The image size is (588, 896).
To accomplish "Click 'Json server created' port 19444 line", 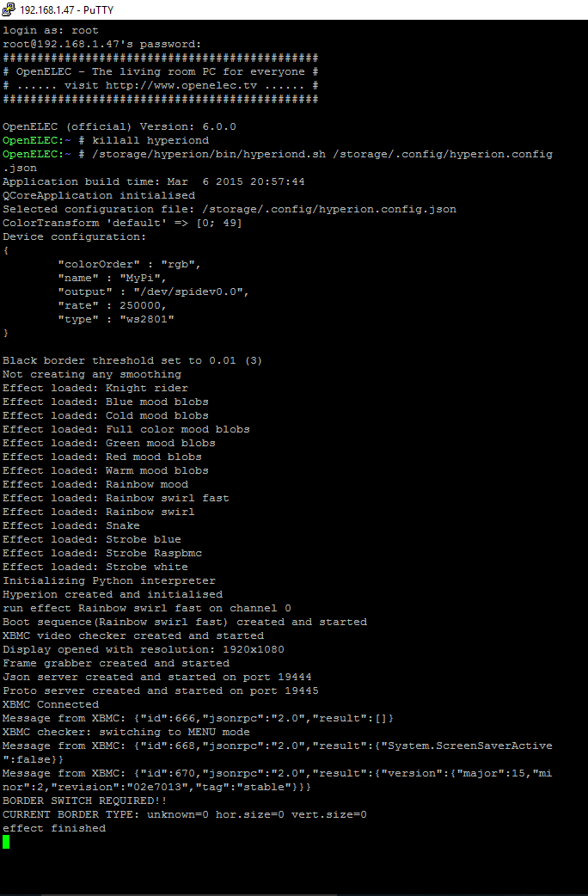I will [x=156, y=677].
